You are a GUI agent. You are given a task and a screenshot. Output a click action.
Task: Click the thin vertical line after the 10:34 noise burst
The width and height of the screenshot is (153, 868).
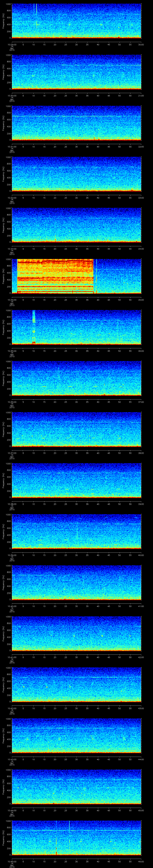(97, 276)
